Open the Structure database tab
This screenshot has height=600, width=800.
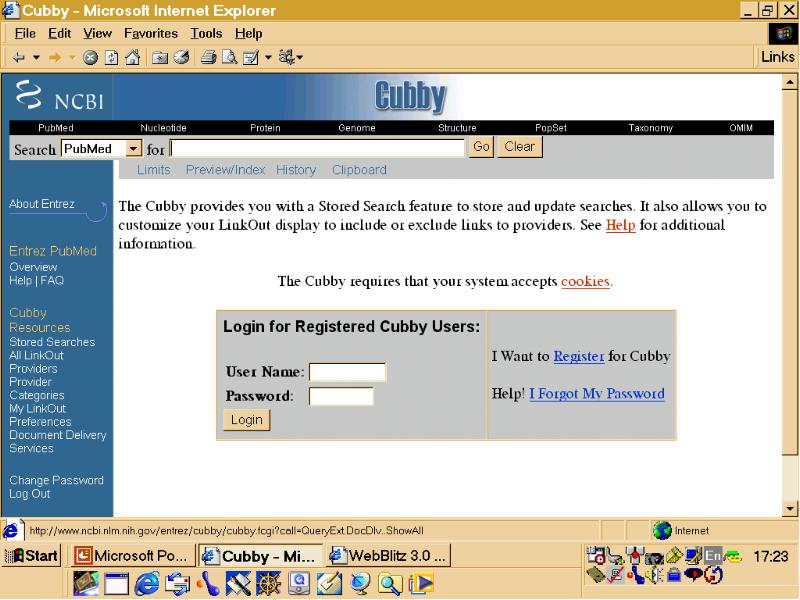coord(457,128)
